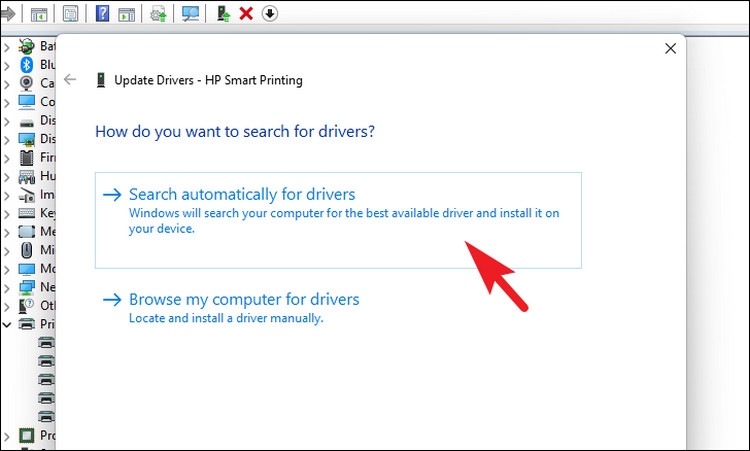The width and height of the screenshot is (750, 451).
Task: Choose Search automatically for drivers
Action: 338,220
